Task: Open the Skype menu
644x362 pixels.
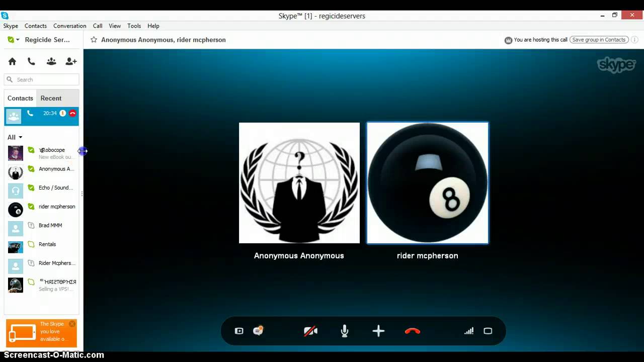Action: 11,26
